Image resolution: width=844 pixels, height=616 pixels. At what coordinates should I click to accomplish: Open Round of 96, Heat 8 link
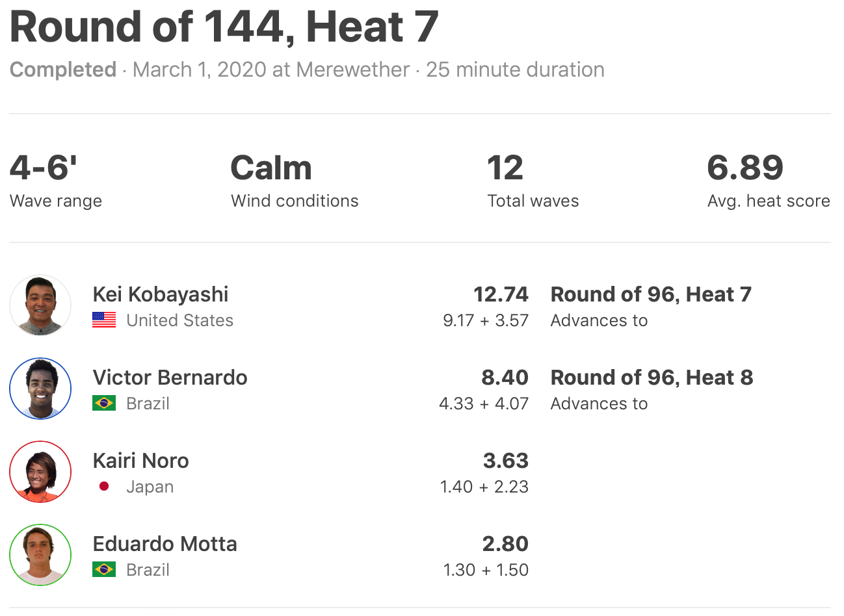(x=652, y=378)
